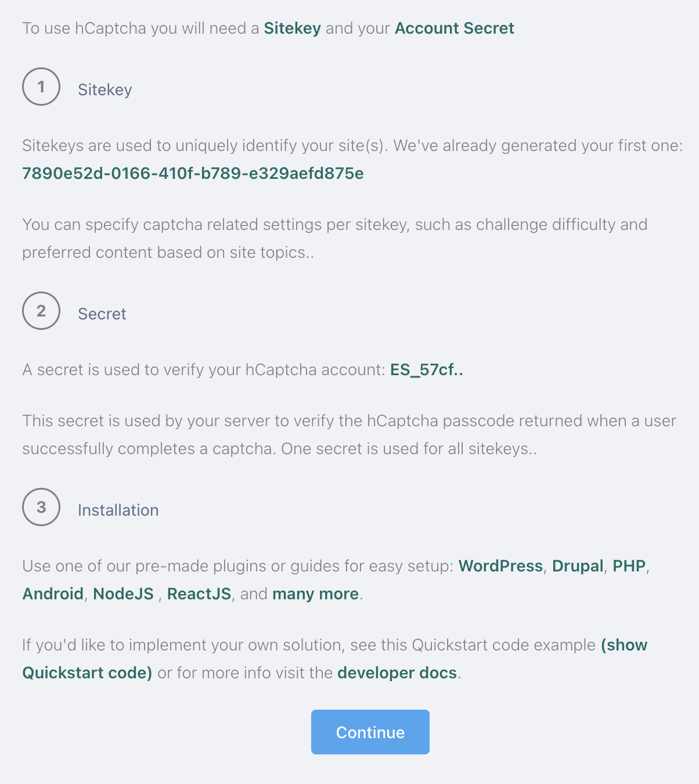
Task: Click the truncated ES_57cf secret
Action: click(x=427, y=369)
